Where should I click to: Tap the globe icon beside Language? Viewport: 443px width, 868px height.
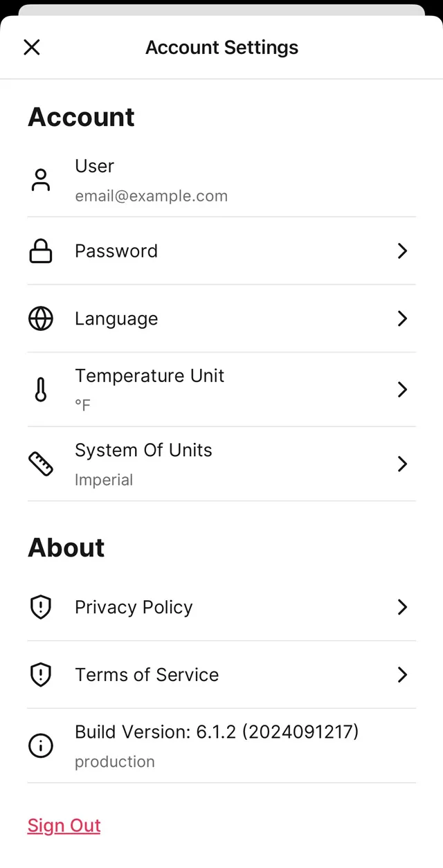click(41, 318)
